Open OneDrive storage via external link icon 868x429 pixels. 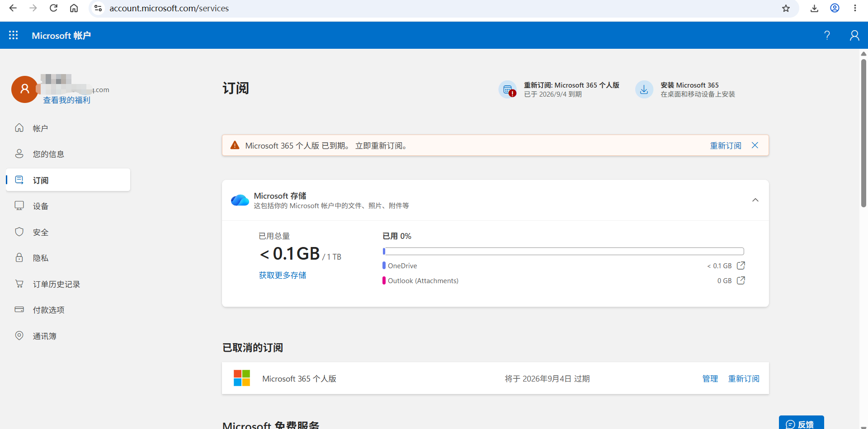741,266
